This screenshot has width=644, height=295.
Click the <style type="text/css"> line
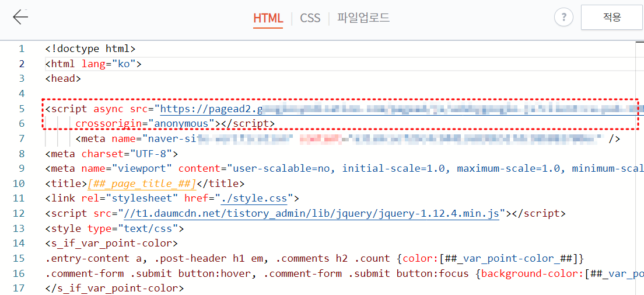[114, 228]
